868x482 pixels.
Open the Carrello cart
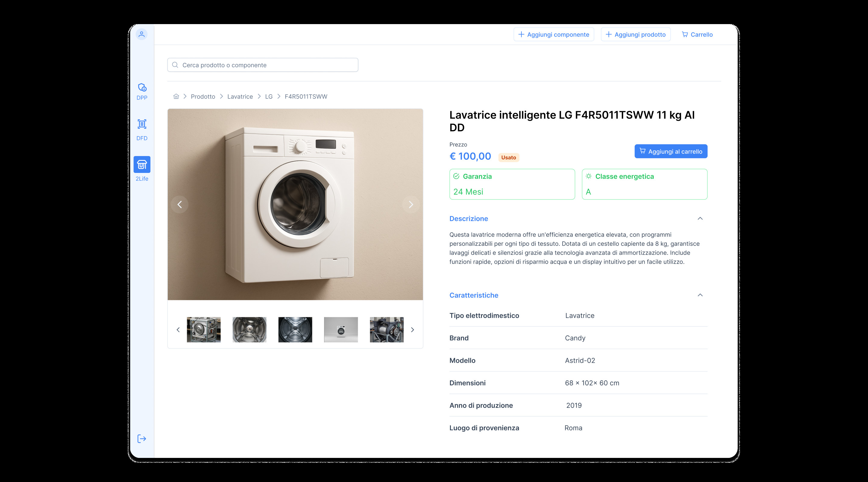tap(697, 34)
